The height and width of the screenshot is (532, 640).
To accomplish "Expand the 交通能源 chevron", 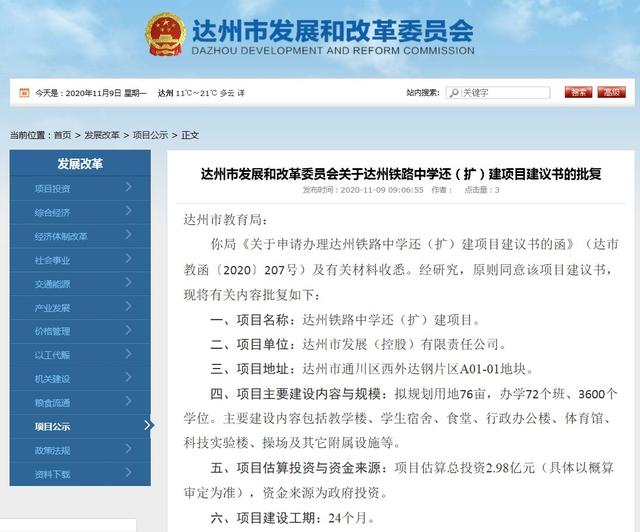I will [129, 282].
